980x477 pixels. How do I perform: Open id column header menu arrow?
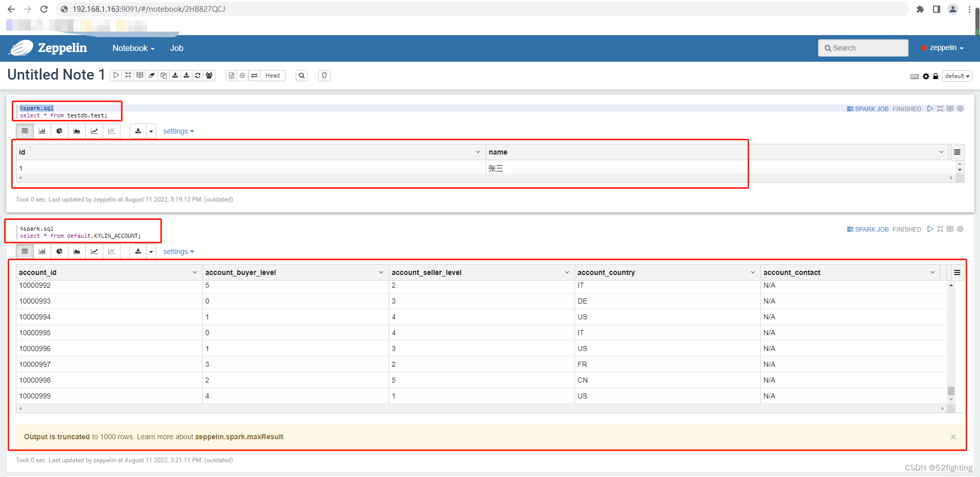pyautogui.click(x=478, y=152)
